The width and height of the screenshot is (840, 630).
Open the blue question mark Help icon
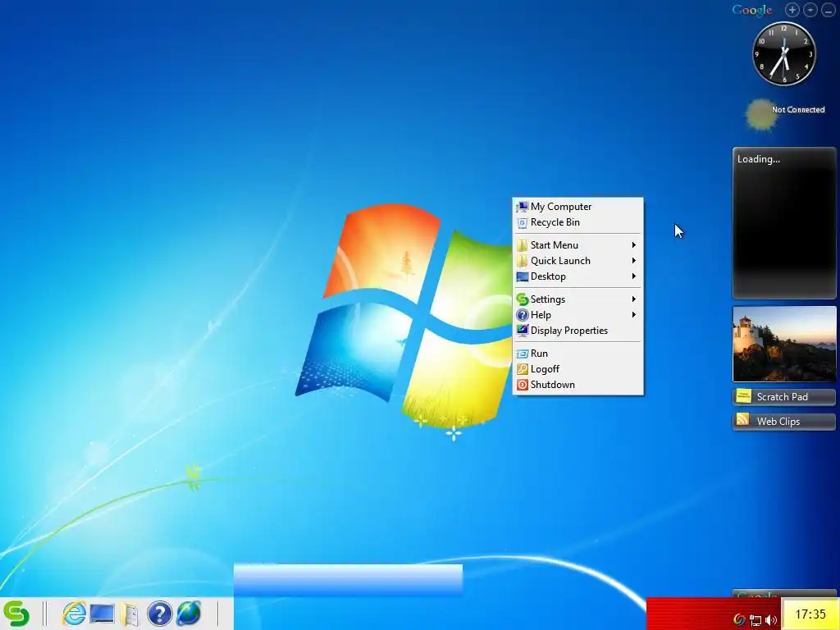[x=159, y=614]
